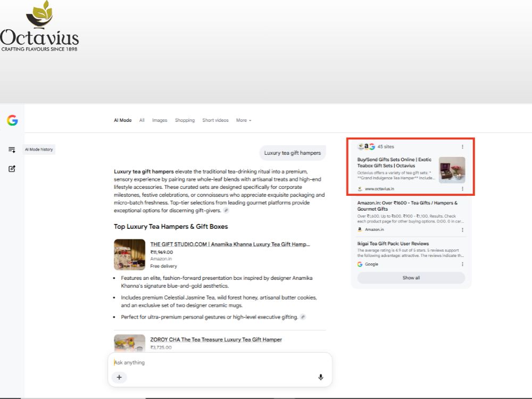This screenshot has width=532, height=399.
Task: Click the Show all button
Action: coord(411,278)
